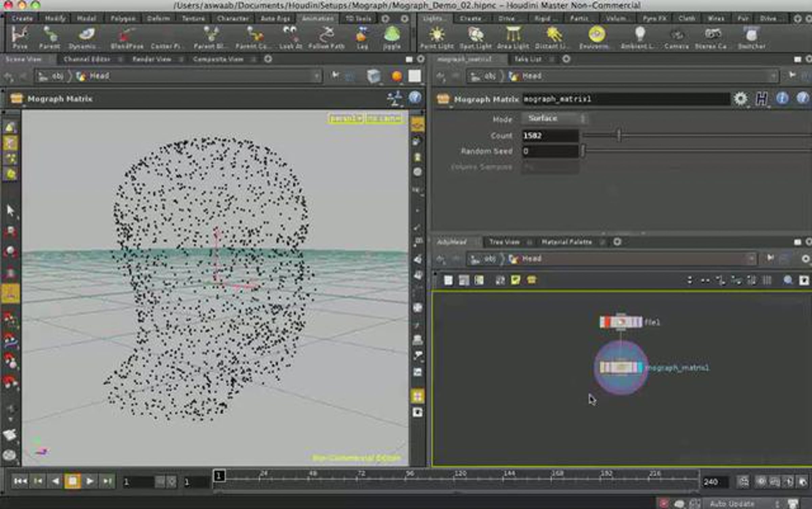
Task: Click the orange sphere icon in viewport toolbar
Action: pyautogui.click(x=397, y=76)
